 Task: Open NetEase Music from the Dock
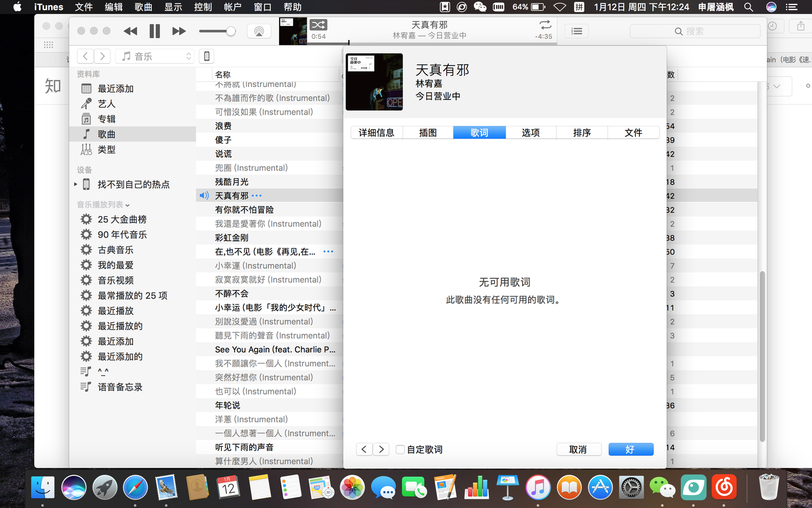pos(724,488)
